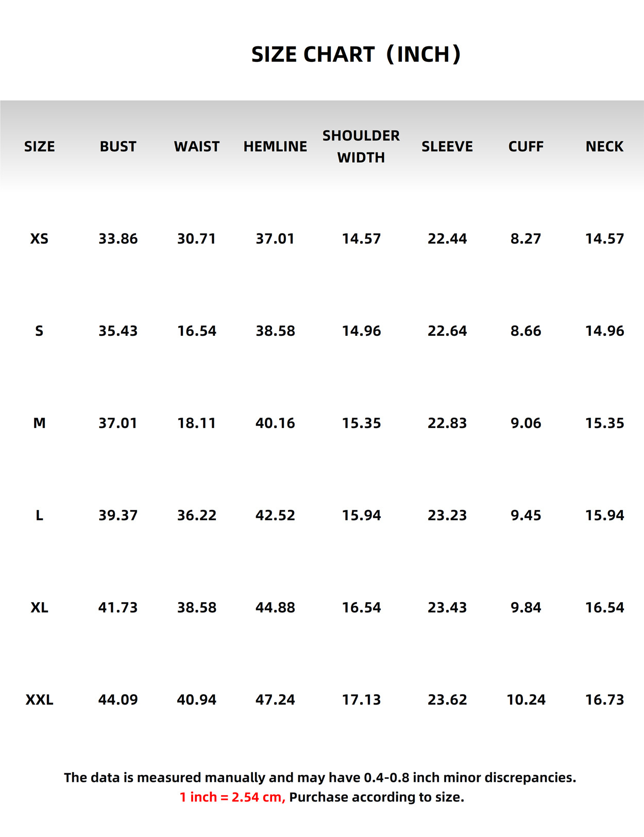Click the red "1 inch = 2.54 cm" text
This screenshot has height=837, width=644.
[x=232, y=797]
